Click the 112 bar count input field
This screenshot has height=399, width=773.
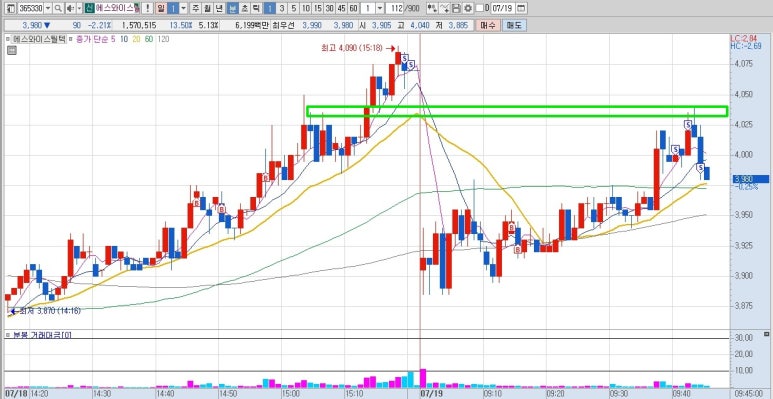pyautogui.click(x=394, y=8)
